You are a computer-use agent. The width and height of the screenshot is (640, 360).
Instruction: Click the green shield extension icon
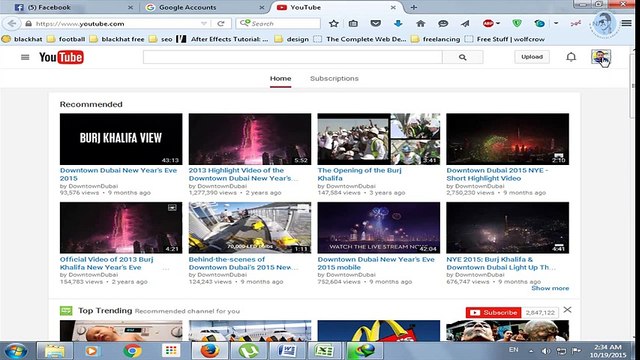[517, 23]
